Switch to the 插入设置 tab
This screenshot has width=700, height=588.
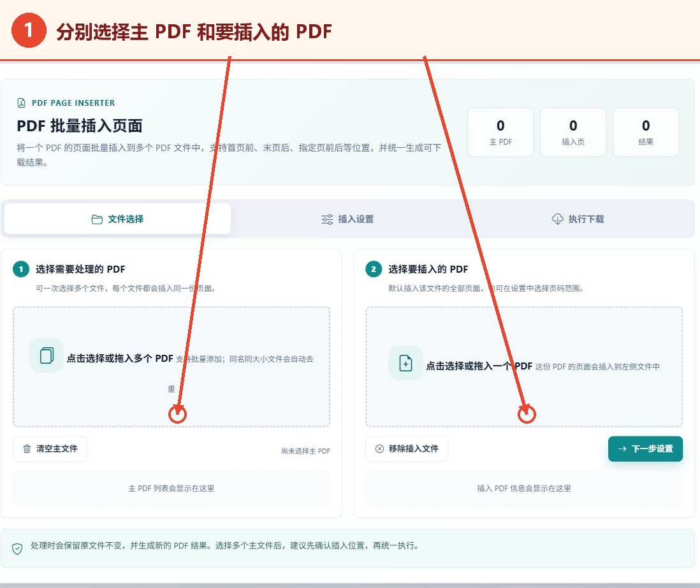[x=347, y=219]
